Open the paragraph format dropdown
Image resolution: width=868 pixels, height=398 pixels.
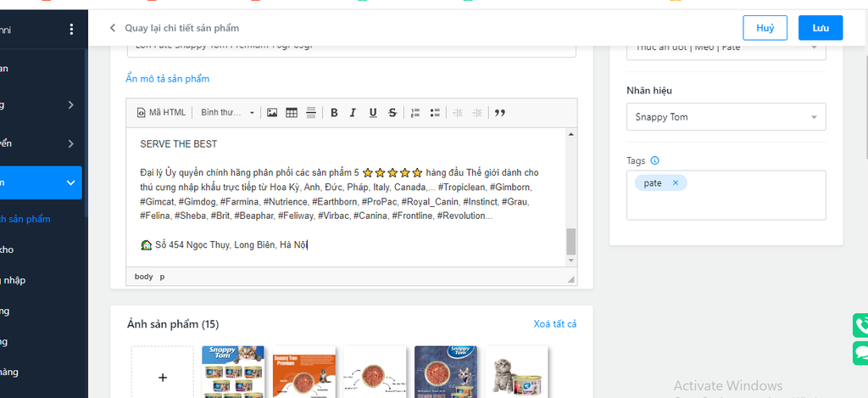click(x=227, y=113)
